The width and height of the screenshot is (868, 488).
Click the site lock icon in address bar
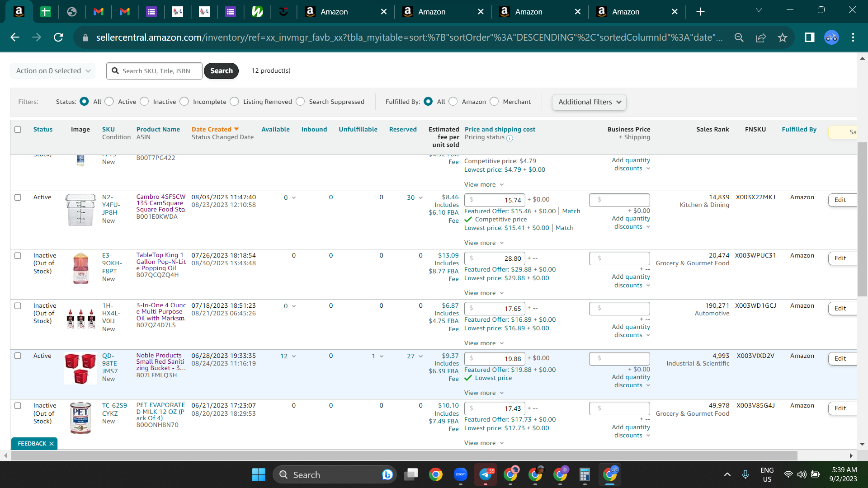click(x=85, y=38)
